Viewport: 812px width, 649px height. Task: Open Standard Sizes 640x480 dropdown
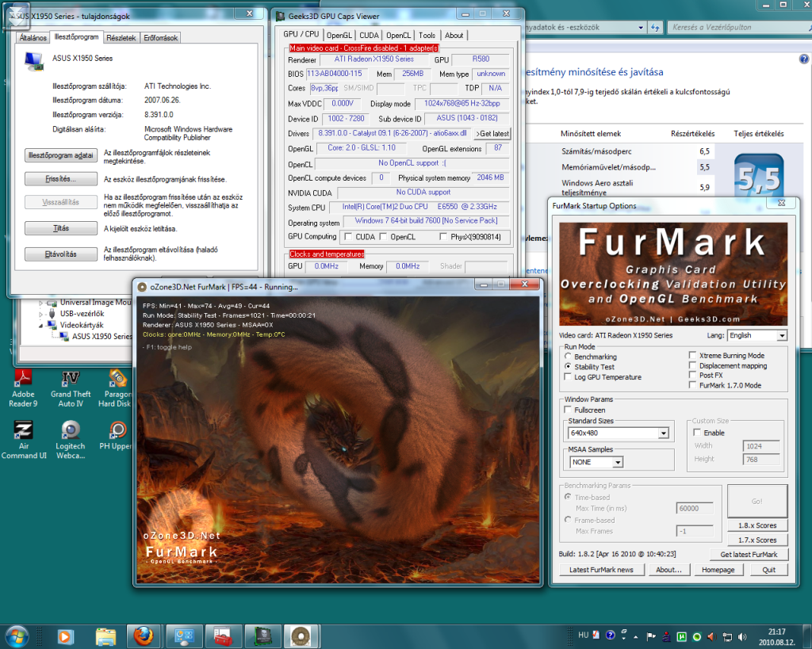click(x=664, y=433)
